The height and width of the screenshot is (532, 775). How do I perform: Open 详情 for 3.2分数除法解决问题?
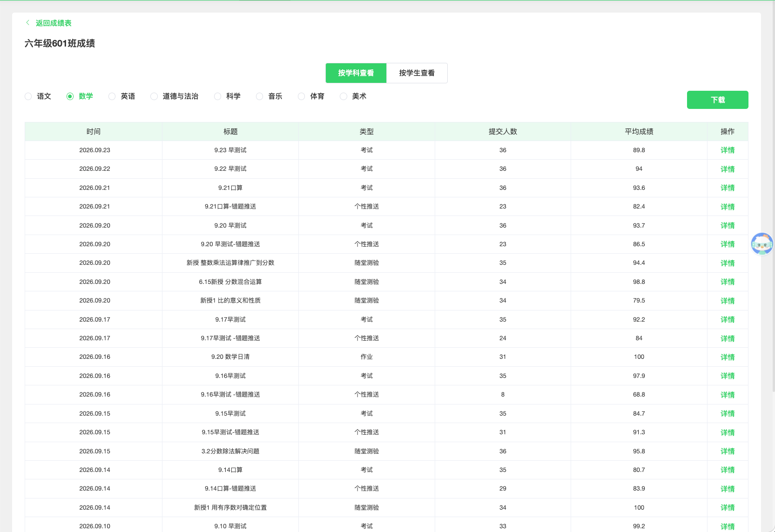pyautogui.click(x=728, y=451)
